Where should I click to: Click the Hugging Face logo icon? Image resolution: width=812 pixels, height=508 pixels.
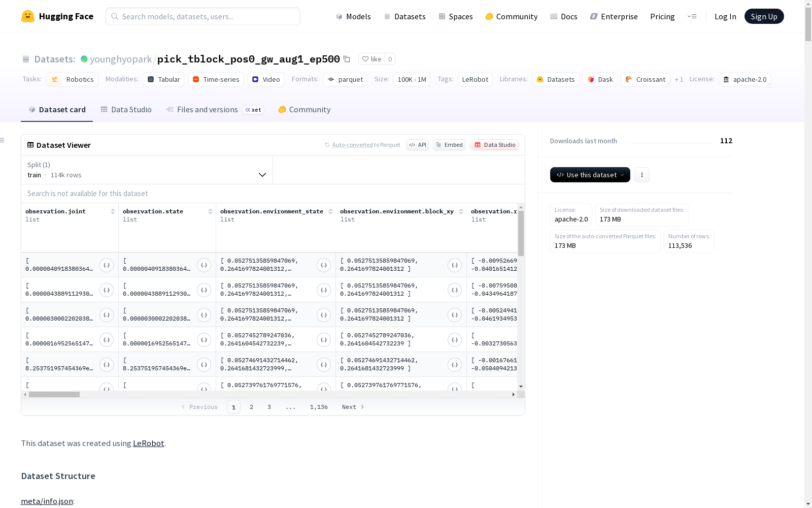coord(28,16)
